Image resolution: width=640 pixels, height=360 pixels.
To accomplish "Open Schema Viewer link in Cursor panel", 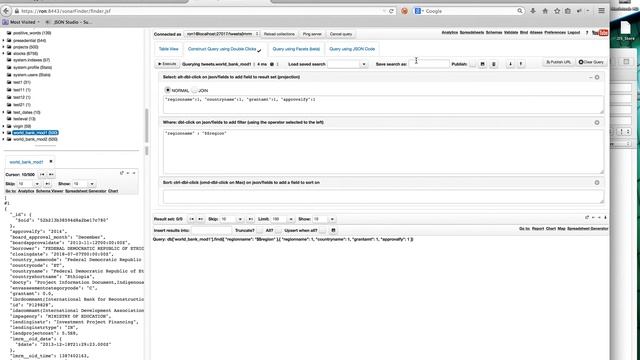I will [49, 191].
